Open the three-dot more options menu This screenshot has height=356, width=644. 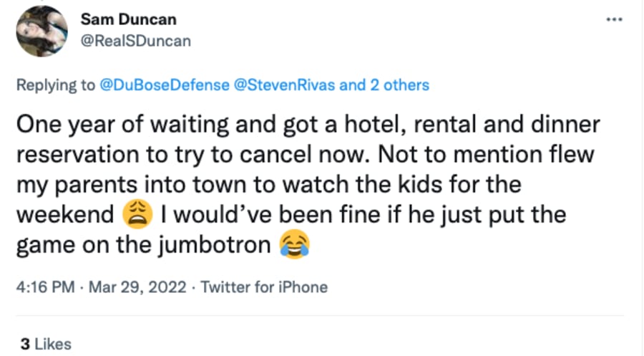point(615,19)
